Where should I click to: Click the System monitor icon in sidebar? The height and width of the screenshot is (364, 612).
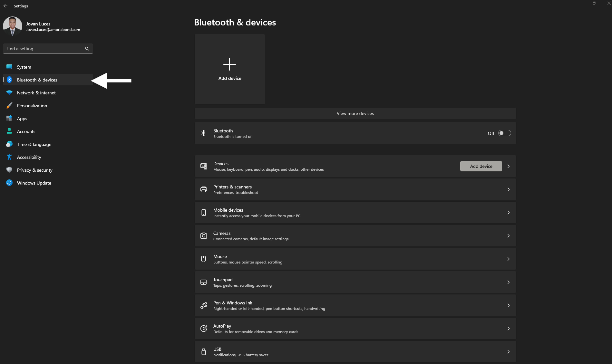point(9,67)
